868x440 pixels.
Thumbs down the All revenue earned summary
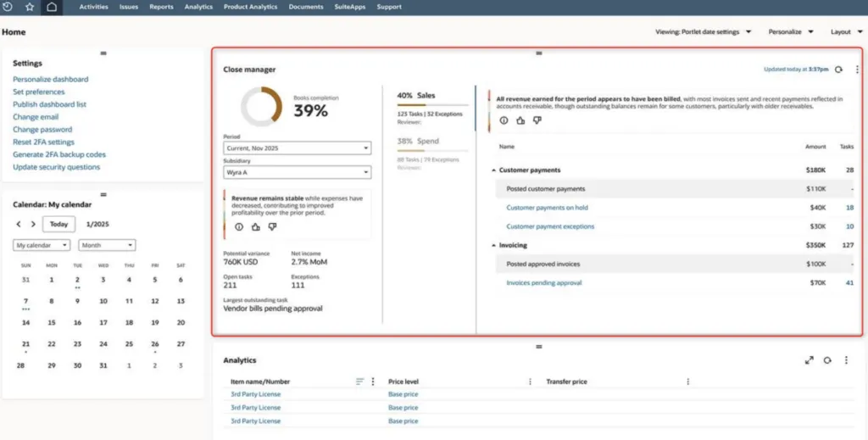click(x=537, y=120)
